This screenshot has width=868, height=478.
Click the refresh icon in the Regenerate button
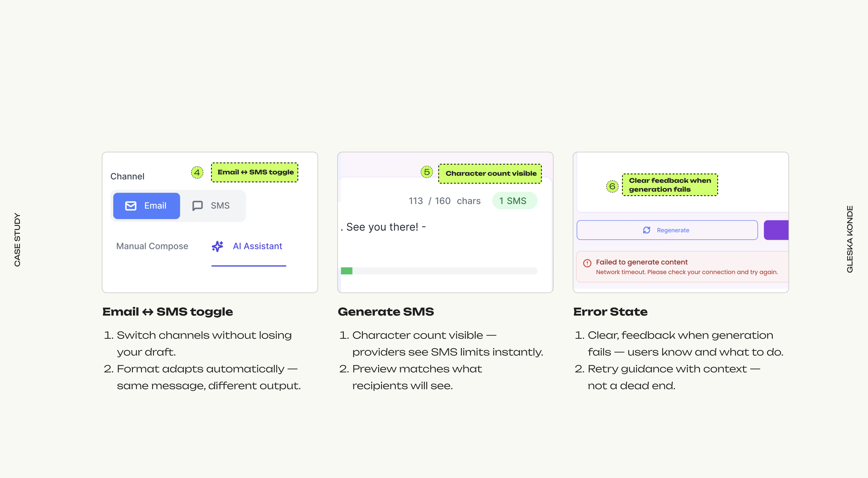(x=647, y=230)
